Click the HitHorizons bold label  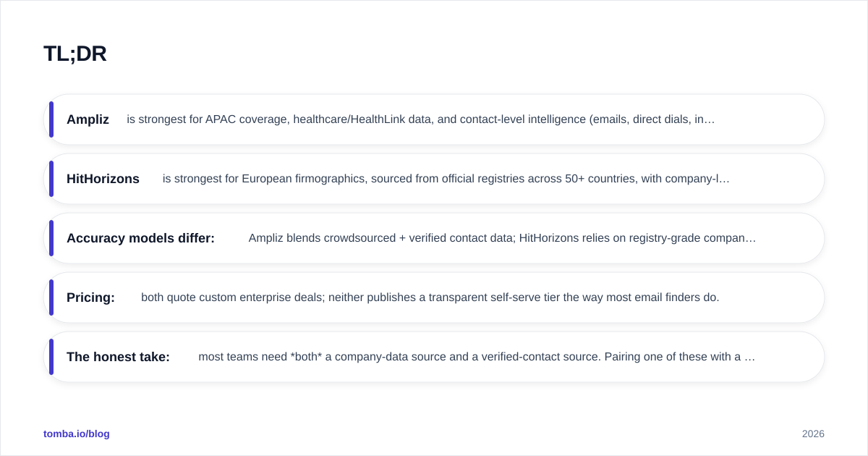pyautogui.click(x=103, y=179)
